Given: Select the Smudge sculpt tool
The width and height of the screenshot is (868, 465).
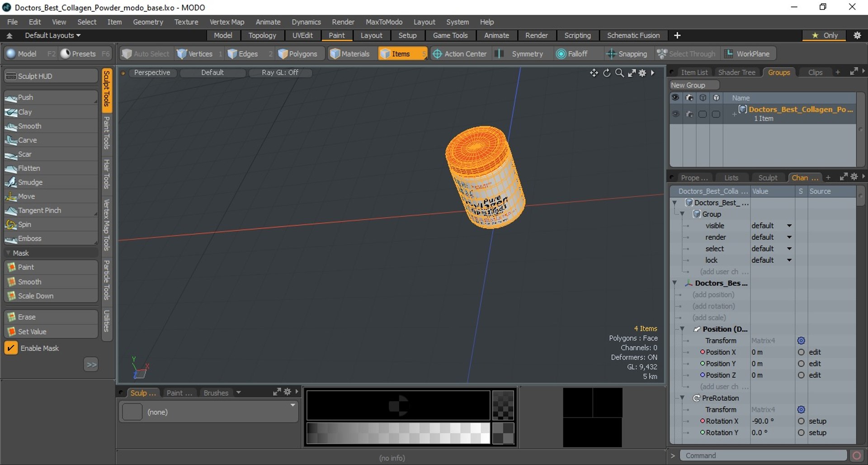Looking at the screenshot, I should pos(51,182).
